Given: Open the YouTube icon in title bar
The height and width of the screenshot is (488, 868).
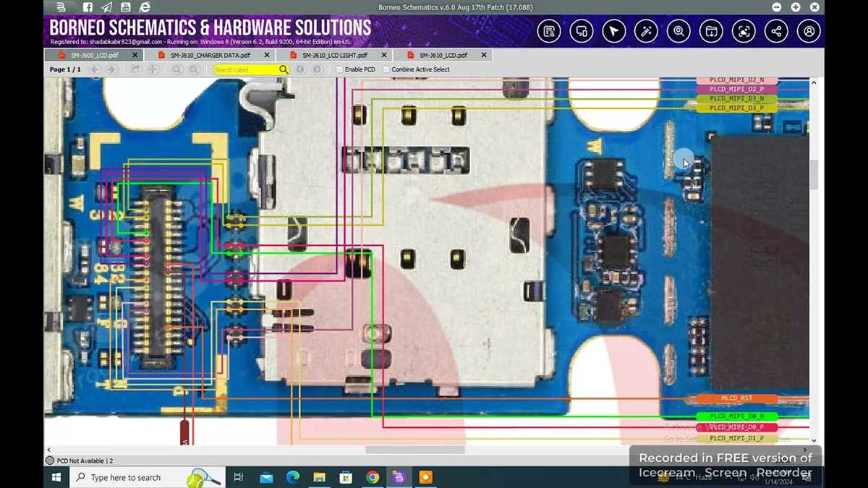Looking at the screenshot, I should coord(126,7).
